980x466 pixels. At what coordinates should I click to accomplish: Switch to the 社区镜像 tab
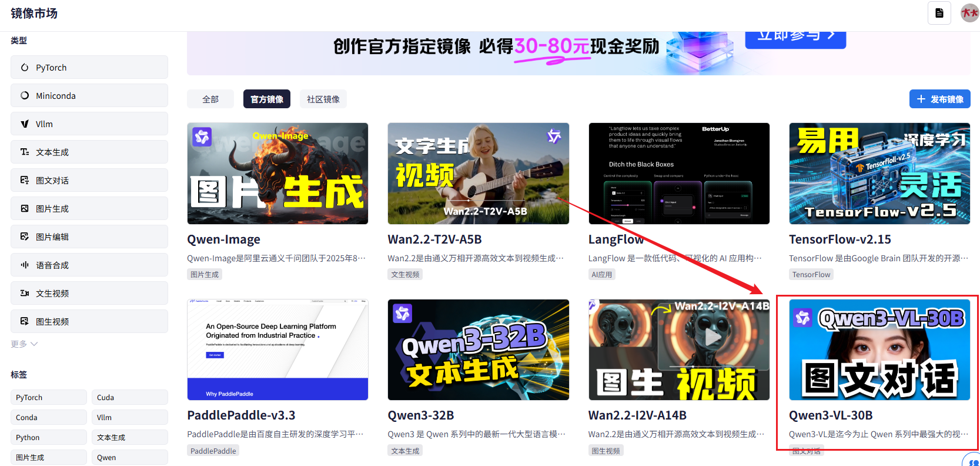tap(323, 99)
